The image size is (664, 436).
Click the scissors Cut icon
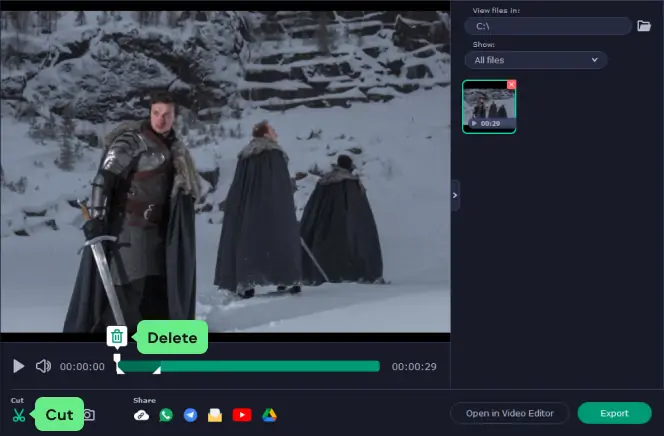click(x=19, y=415)
